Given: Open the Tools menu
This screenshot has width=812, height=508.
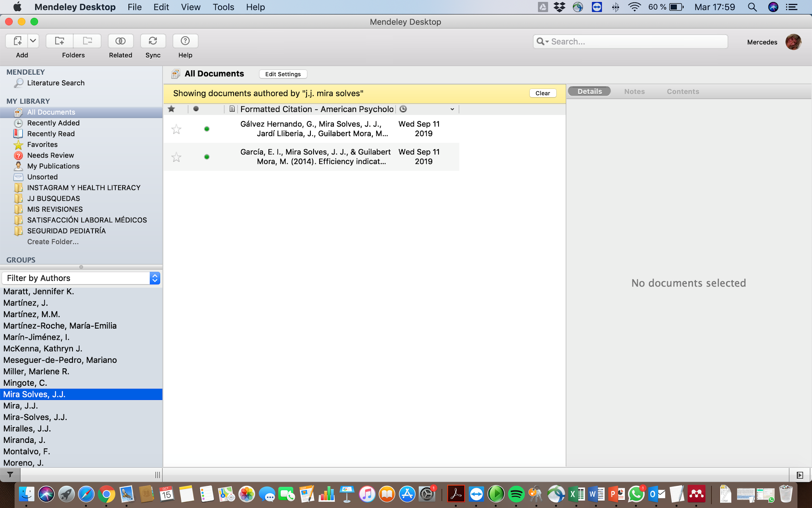Looking at the screenshot, I should tap(223, 7).
